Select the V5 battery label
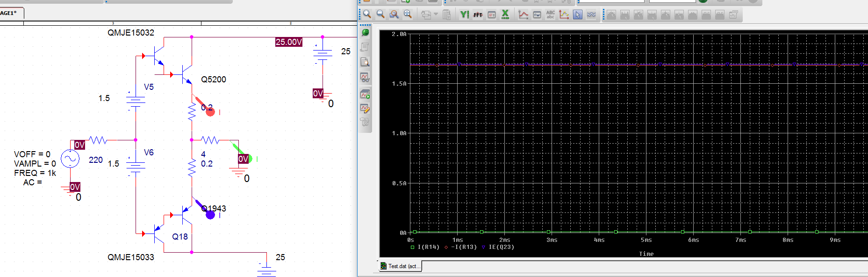 [149, 87]
